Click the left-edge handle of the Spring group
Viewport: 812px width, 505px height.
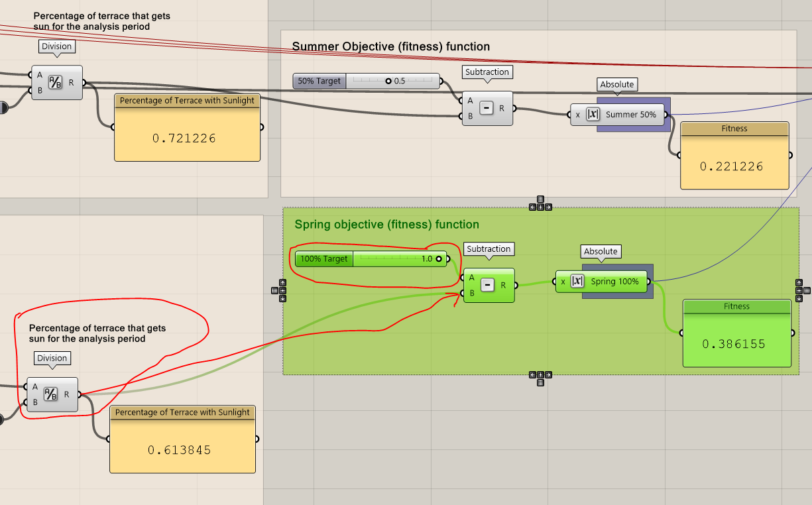(x=278, y=290)
